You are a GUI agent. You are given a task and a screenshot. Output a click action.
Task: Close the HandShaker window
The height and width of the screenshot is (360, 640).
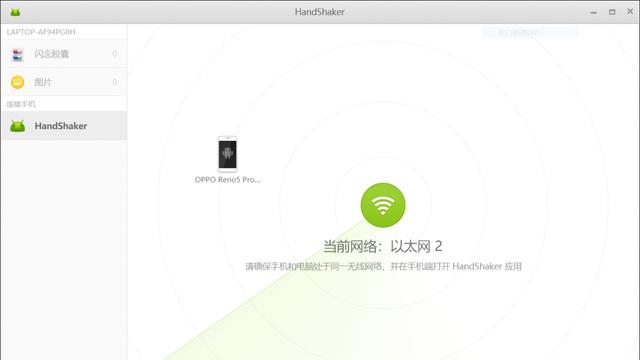[630, 11]
